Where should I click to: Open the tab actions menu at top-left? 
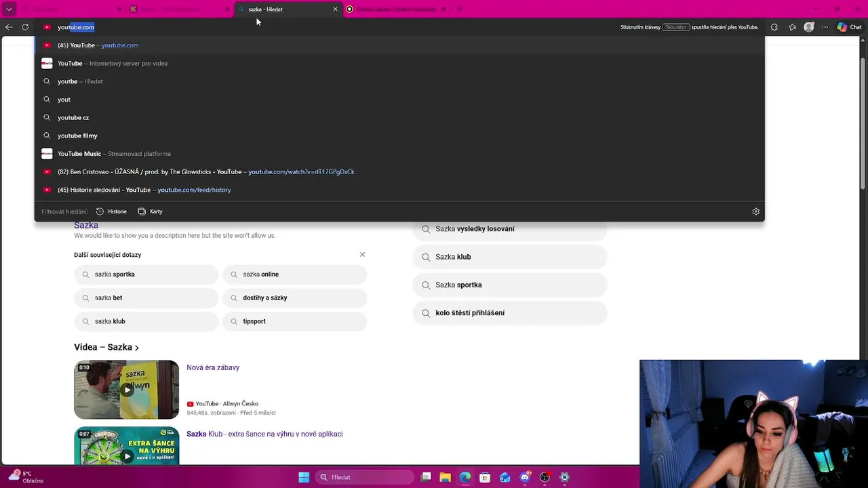9,9
